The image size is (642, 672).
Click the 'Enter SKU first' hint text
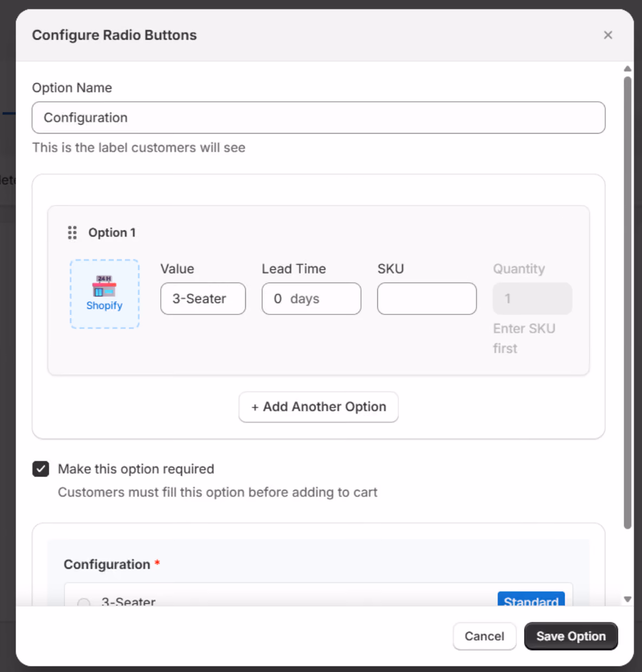(x=524, y=338)
